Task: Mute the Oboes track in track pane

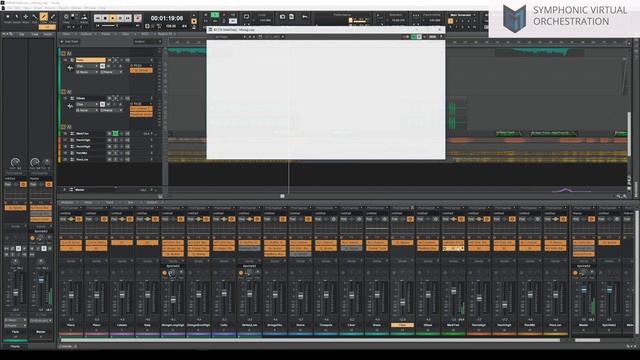Action: [x=109, y=98]
